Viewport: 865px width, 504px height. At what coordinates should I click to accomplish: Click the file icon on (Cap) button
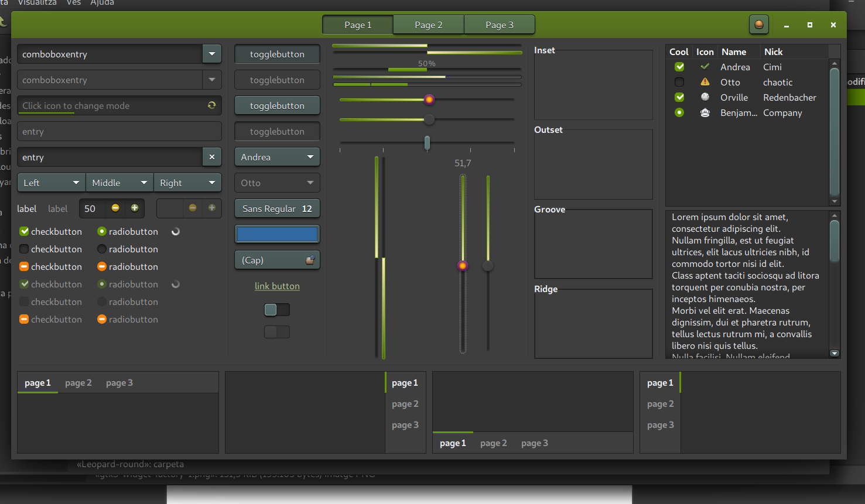(310, 260)
